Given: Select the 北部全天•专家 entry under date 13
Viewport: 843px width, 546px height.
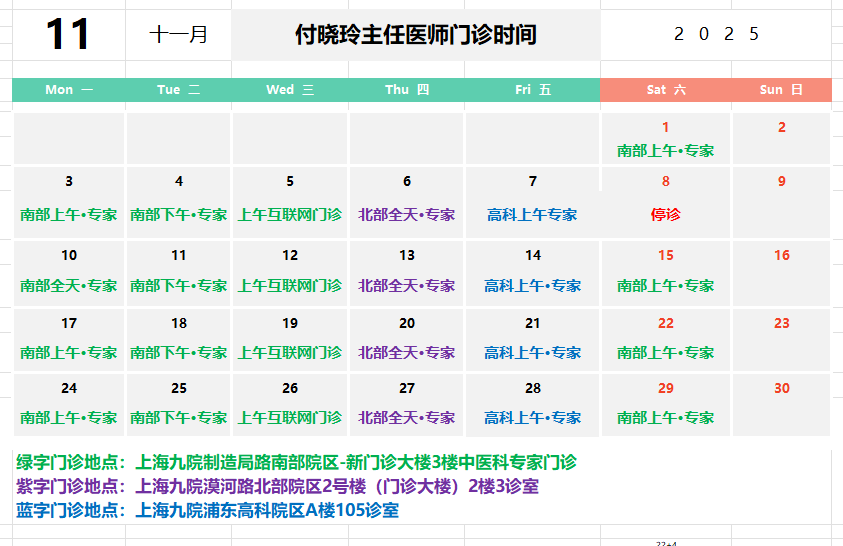Looking at the screenshot, I should click(x=407, y=286).
